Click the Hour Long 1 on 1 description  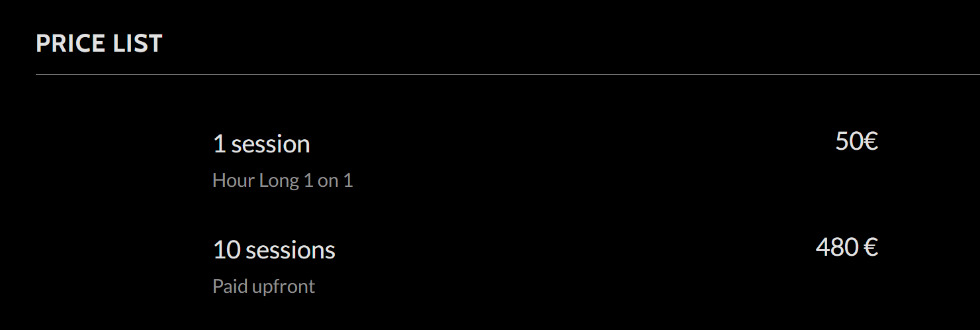click(x=283, y=180)
